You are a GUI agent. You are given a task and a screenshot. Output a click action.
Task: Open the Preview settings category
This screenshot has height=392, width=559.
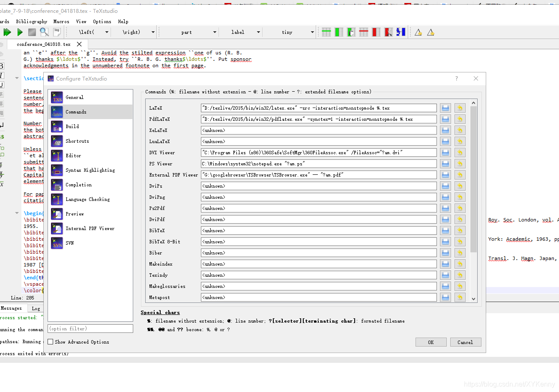pyautogui.click(x=90, y=214)
